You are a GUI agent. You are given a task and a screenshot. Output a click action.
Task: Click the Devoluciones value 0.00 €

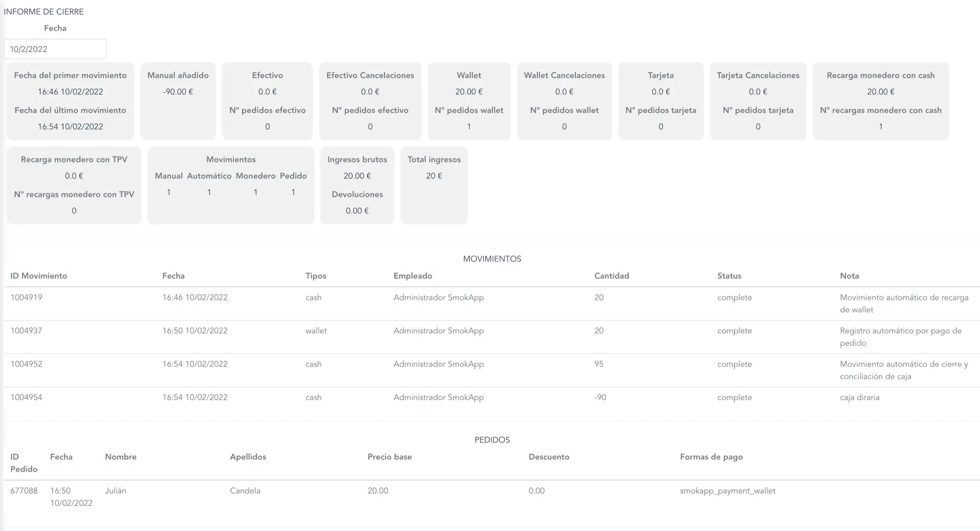click(357, 211)
